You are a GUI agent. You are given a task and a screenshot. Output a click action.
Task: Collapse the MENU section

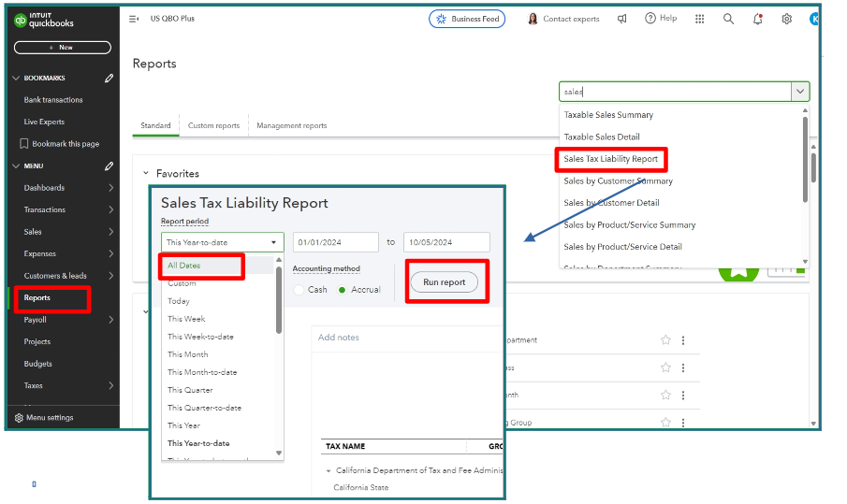click(x=16, y=166)
